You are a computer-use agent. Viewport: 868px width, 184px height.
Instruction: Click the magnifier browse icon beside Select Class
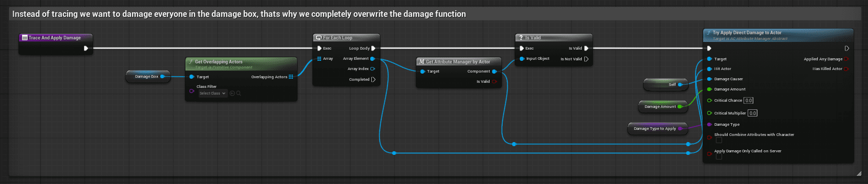pyautogui.click(x=238, y=94)
